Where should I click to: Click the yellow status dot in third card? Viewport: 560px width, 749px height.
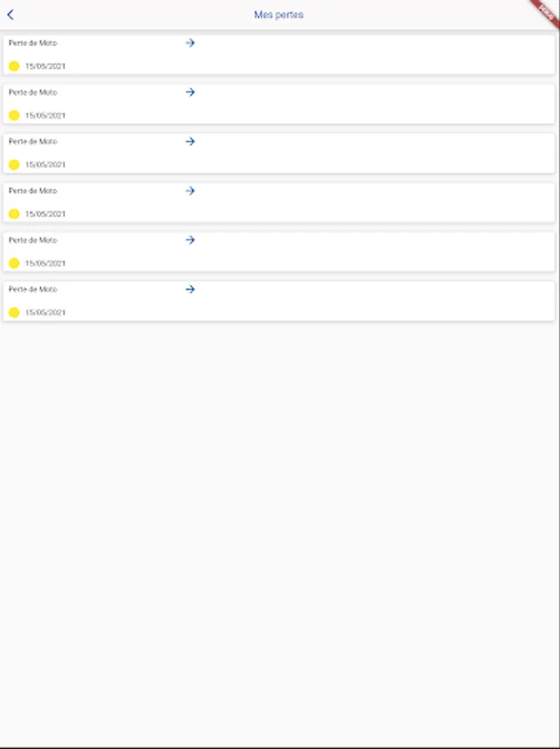pyautogui.click(x=14, y=165)
